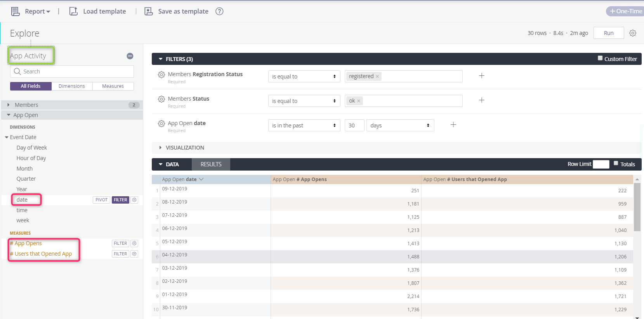Image resolution: width=644 pixels, height=319 pixels.
Task: Toggle FILTER on # Users that Opened App
Action: [120, 254]
